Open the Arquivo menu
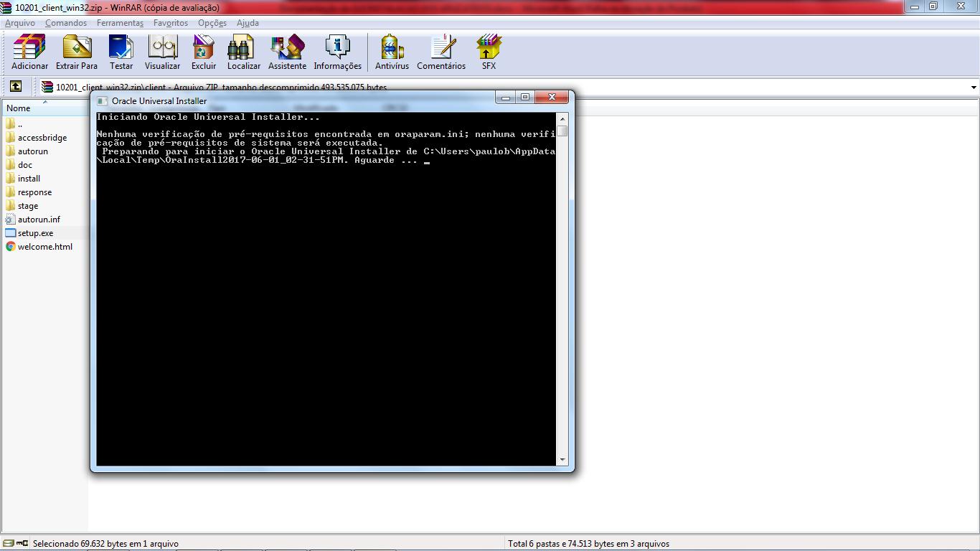This screenshot has height=551, width=980. 20,23
